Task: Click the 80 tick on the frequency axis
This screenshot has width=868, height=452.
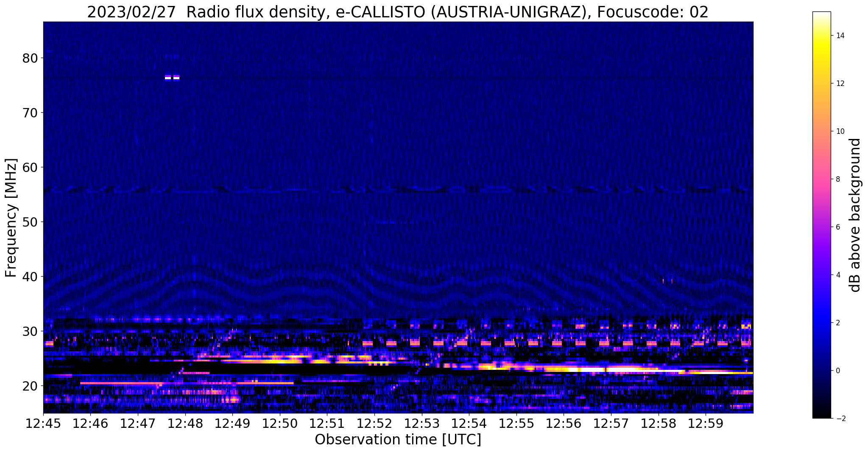Action: [31, 58]
